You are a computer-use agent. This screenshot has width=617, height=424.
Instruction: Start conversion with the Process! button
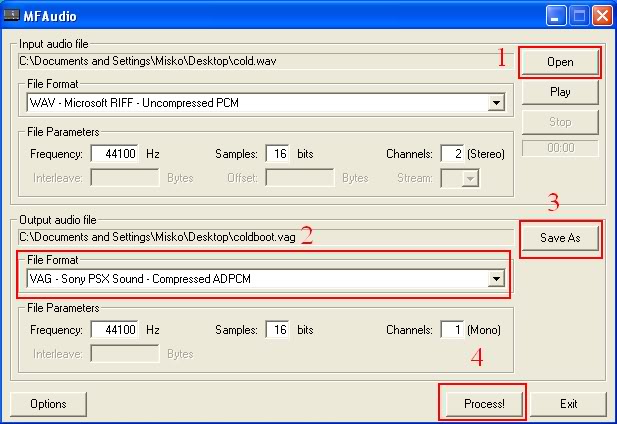(x=483, y=404)
